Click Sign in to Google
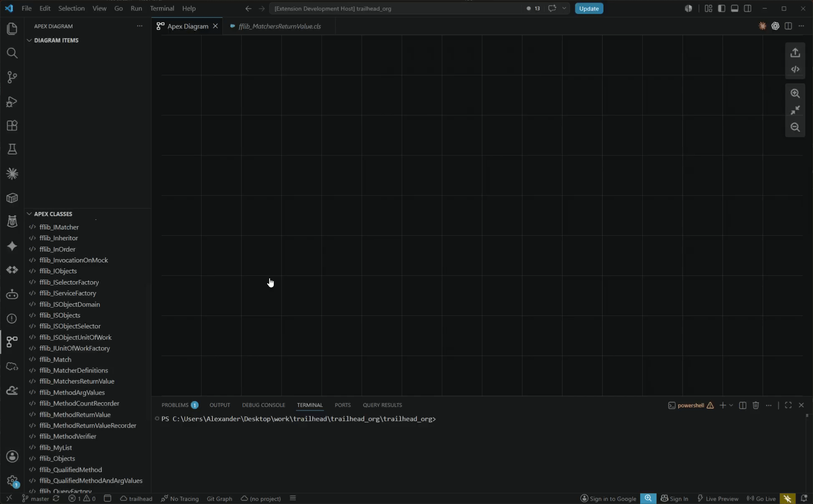 [608, 499]
